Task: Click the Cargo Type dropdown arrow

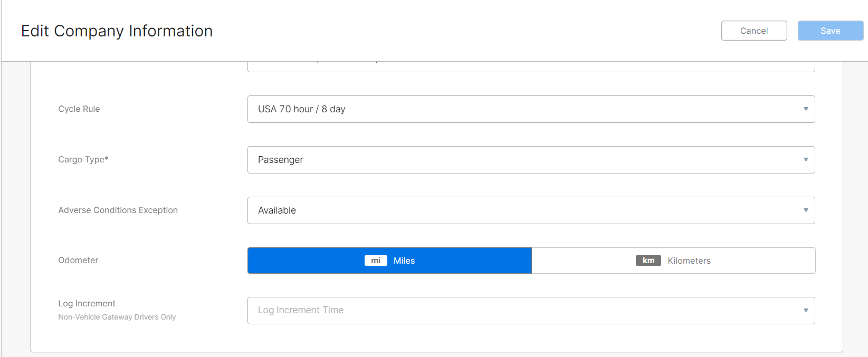Action: 806,160
